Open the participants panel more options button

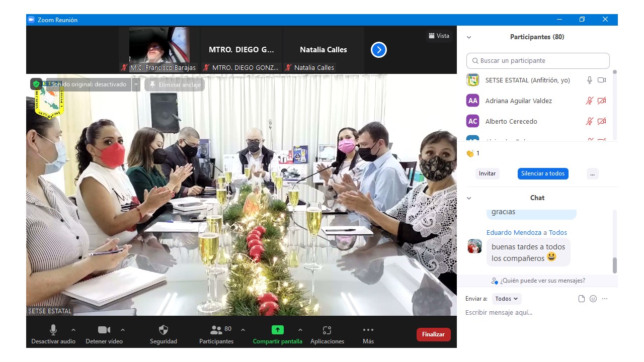pos(593,173)
